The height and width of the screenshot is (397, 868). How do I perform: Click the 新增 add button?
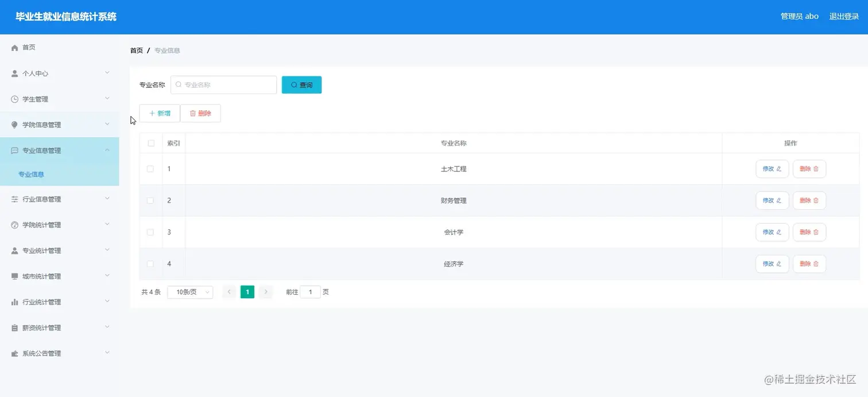coord(160,113)
